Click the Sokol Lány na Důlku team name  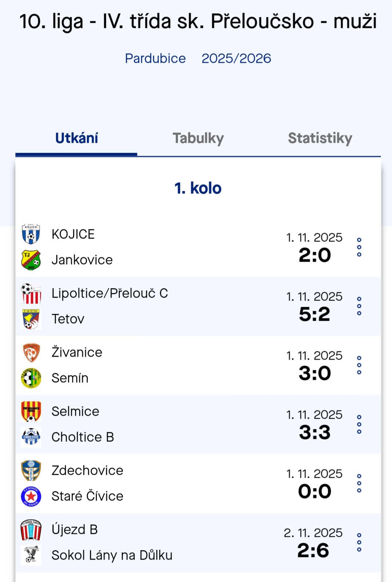pyautogui.click(x=112, y=555)
